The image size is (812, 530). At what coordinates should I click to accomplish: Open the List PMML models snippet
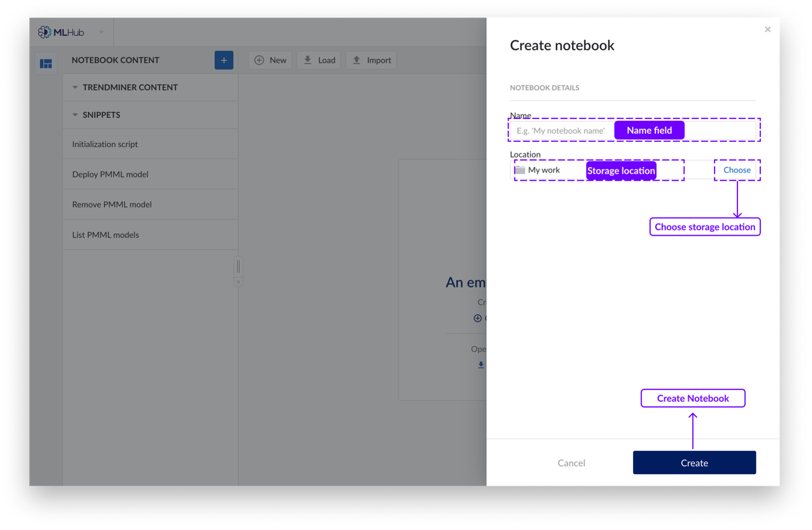coord(106,235)
